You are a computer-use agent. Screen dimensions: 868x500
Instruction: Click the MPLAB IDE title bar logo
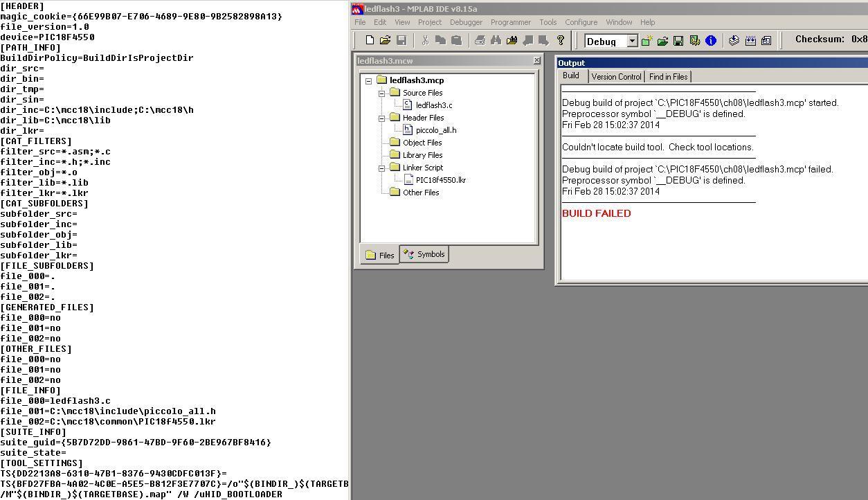point(358,9)
